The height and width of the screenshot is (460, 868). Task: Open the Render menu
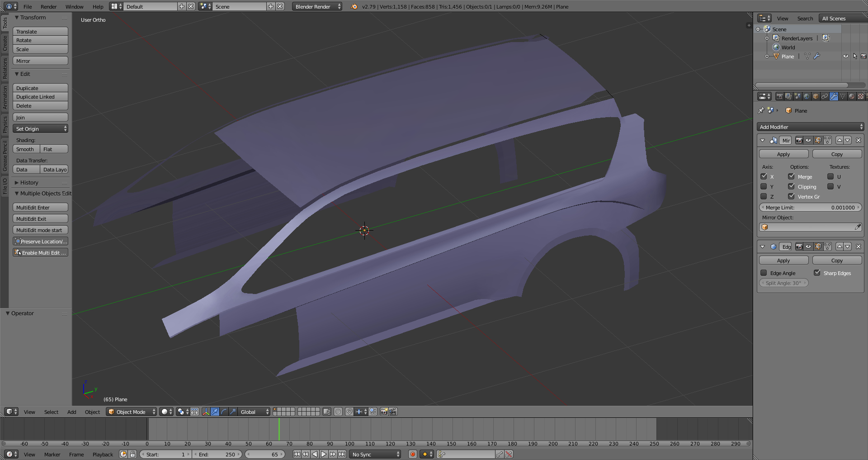[48, 6]
